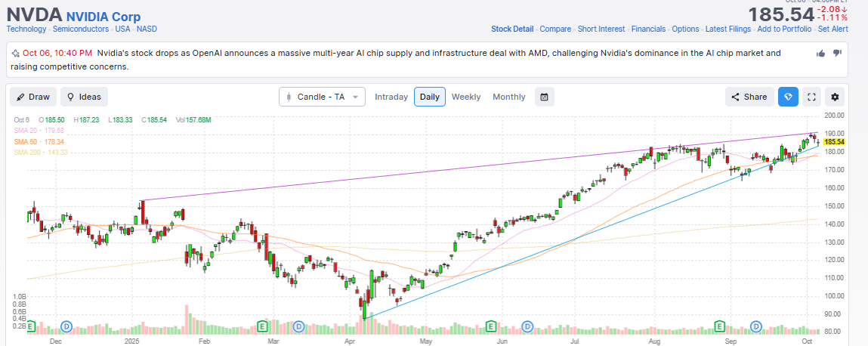Click the earnings E marker before Dec
The width and height of the screenshot is (868, 346).
pos(31,326)
